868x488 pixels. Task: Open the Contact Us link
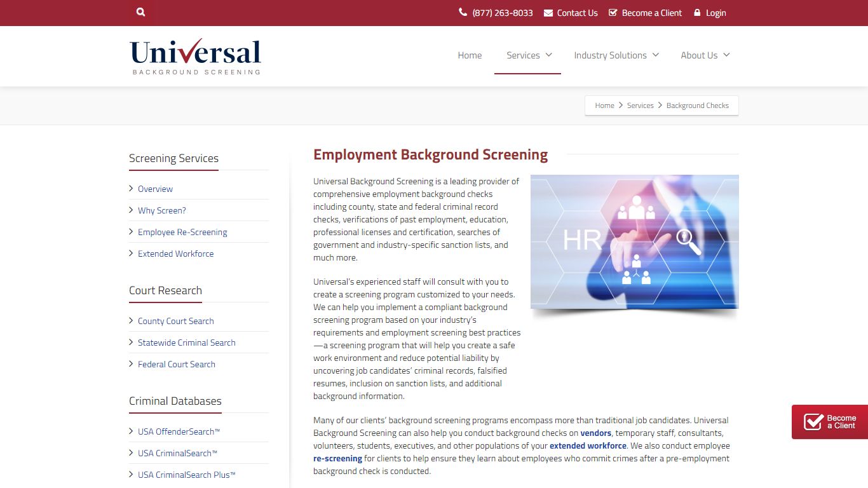point(577,13)
